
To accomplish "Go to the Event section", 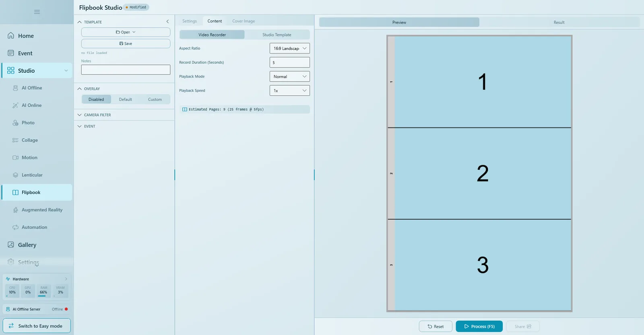I will pyautogui.click(x=37, y=53).
